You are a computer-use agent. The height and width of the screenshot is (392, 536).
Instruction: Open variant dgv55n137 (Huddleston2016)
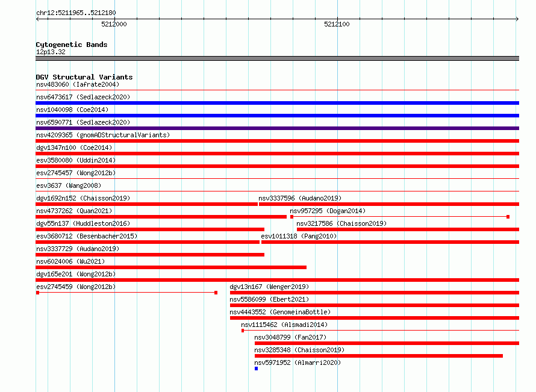pos(83,223)
